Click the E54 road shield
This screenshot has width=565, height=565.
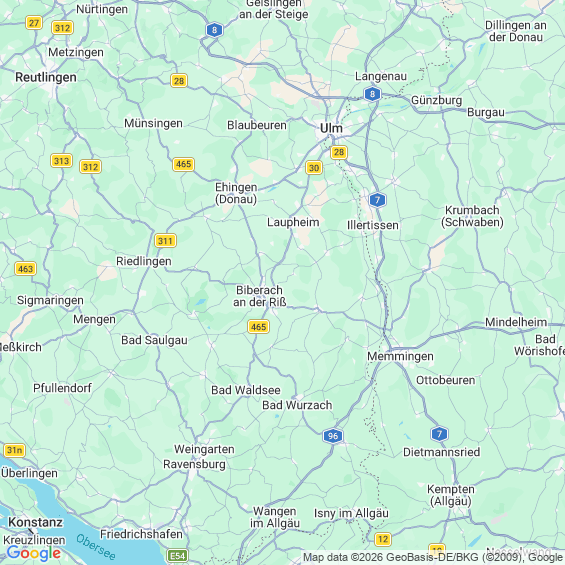click(x=178, y=556)
